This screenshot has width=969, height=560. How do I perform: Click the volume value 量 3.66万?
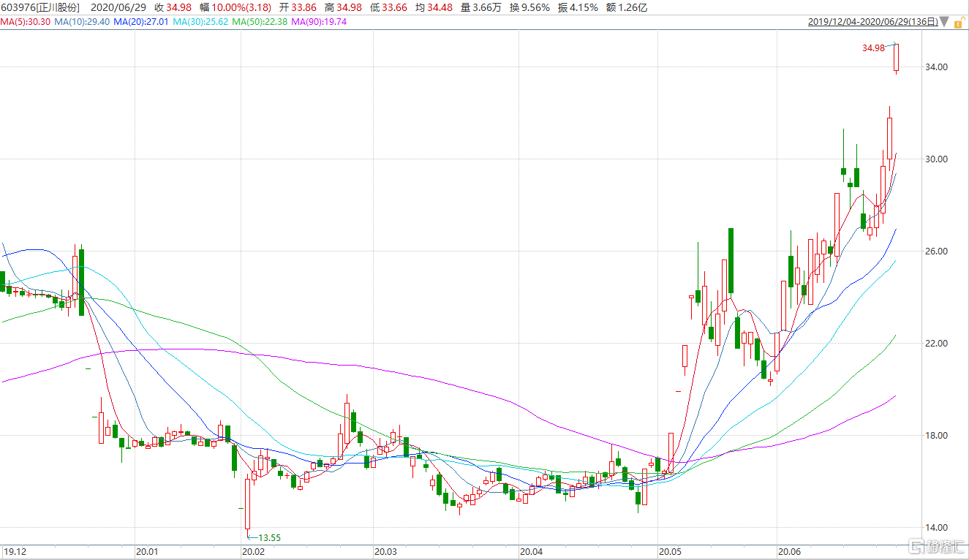482,8
